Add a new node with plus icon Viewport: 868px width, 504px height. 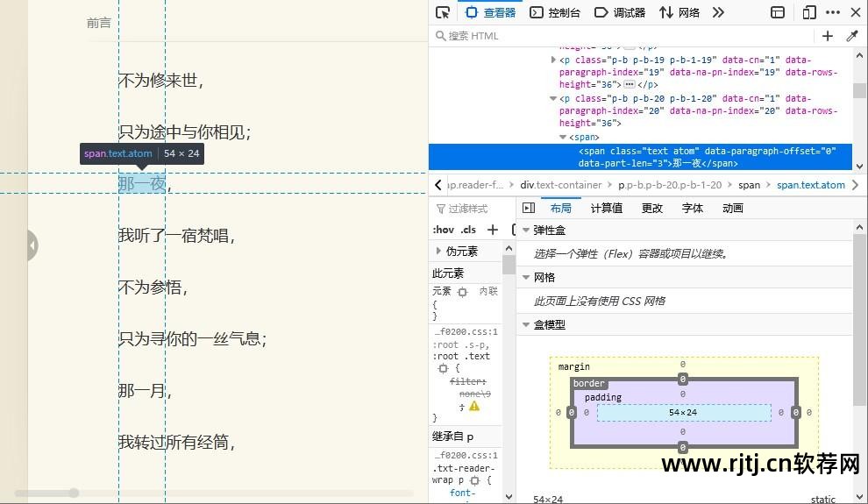[828, 36]
